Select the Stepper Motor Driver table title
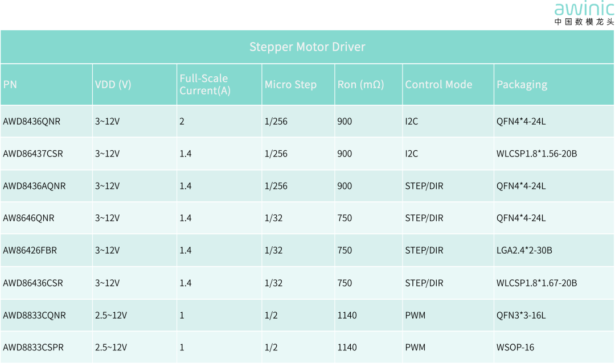Screen dimensions: 615x364 307,47
